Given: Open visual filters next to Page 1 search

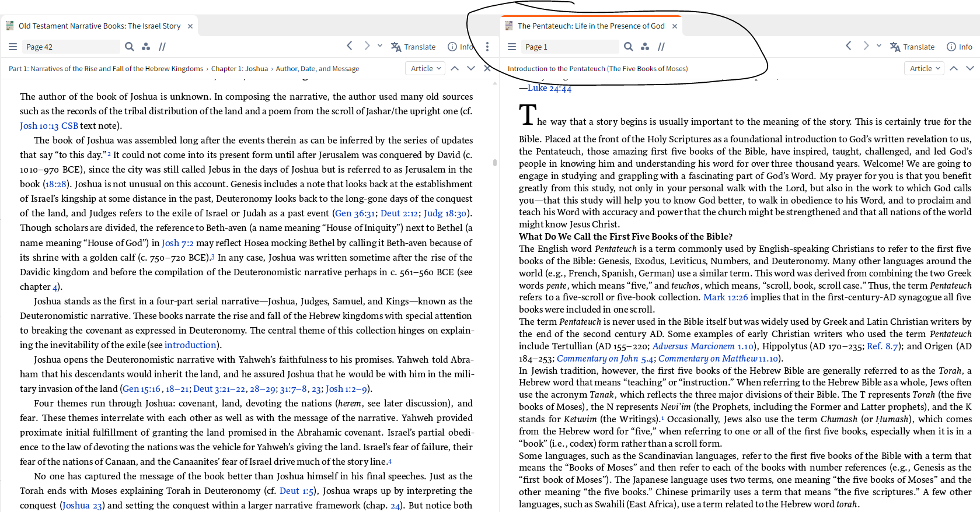Looking at the screenshot, I should click(x=645, y=47).
